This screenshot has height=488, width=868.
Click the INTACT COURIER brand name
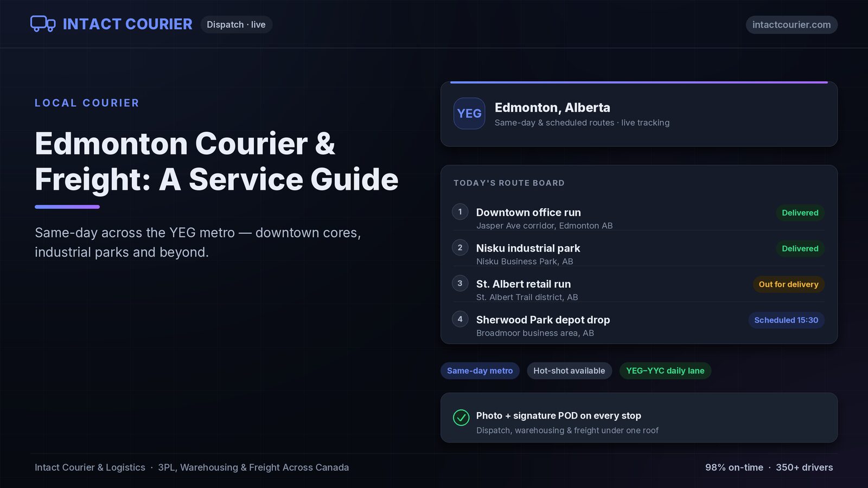(127, 24)
